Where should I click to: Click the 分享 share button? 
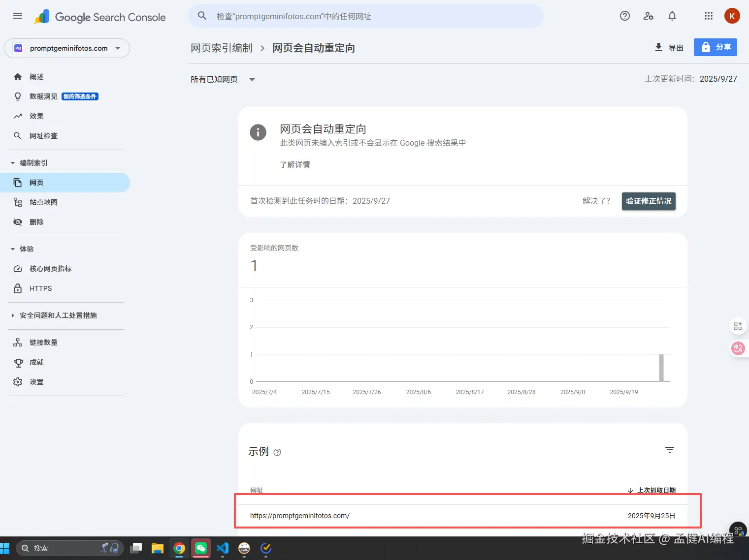click(716, 47)
